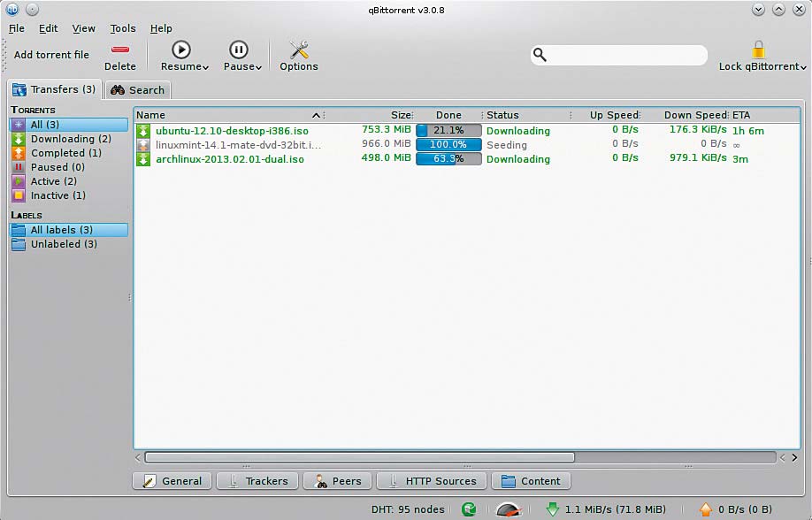Expand the Resume dropdown arrow
The image size is (812, 520).
(205, 68)
